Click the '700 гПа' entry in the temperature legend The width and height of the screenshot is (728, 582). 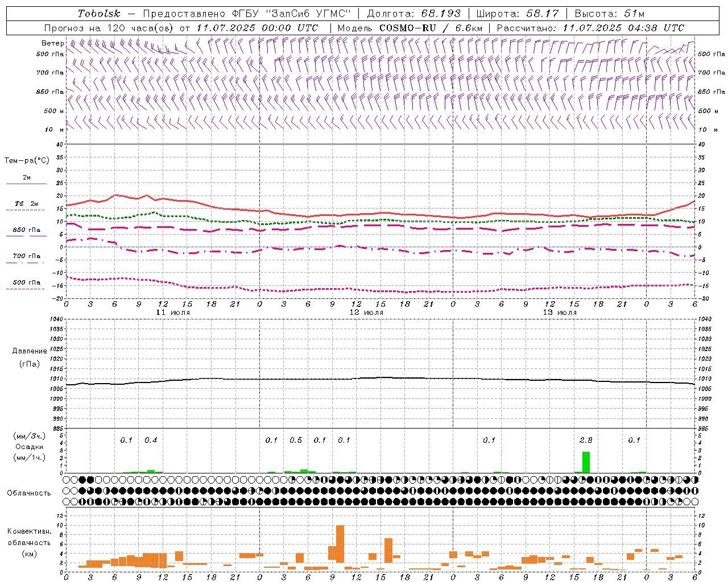27,256
